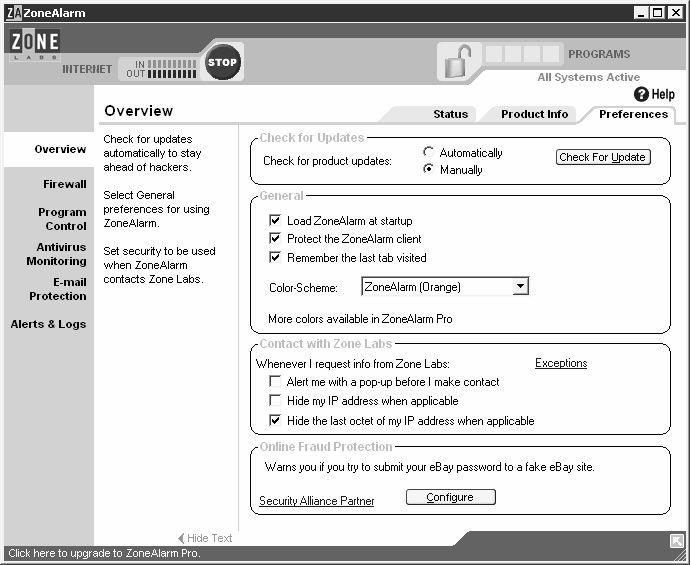Screen dimensions: 690x565
Task: Open the Exceptions link
Action: pyautogui.click(x=561, y=363)
